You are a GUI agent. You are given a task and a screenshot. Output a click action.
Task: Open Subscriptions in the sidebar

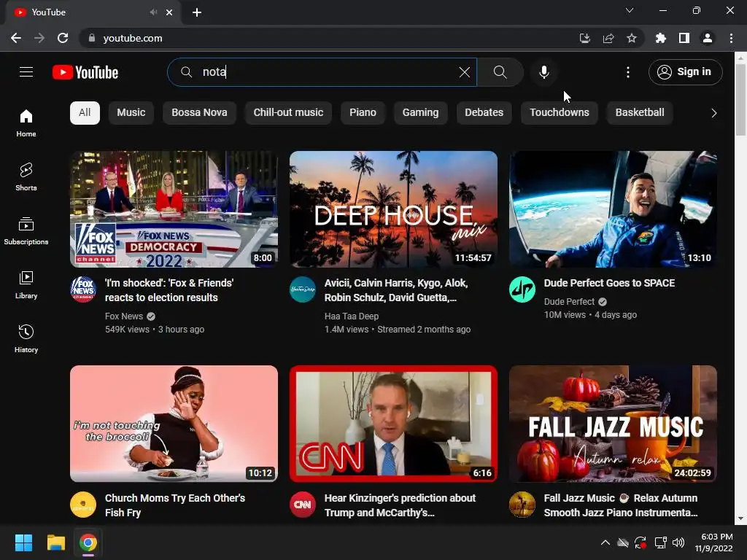click(x=26, y=230)
